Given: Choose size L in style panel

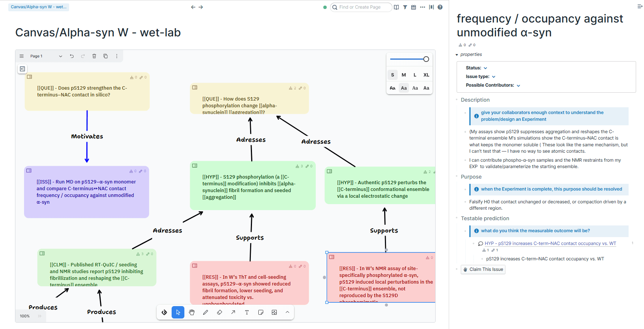Looking at the screenshot, I should pos(415,75).
